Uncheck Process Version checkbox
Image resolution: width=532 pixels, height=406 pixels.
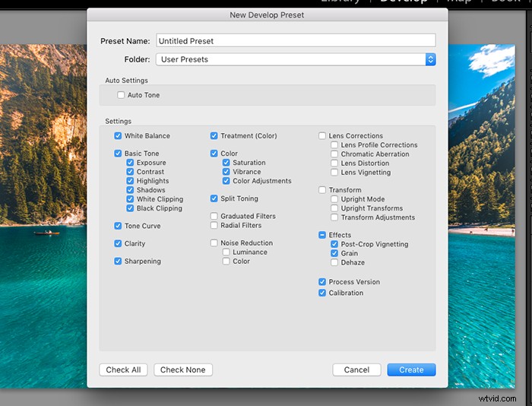click(322, 282)
